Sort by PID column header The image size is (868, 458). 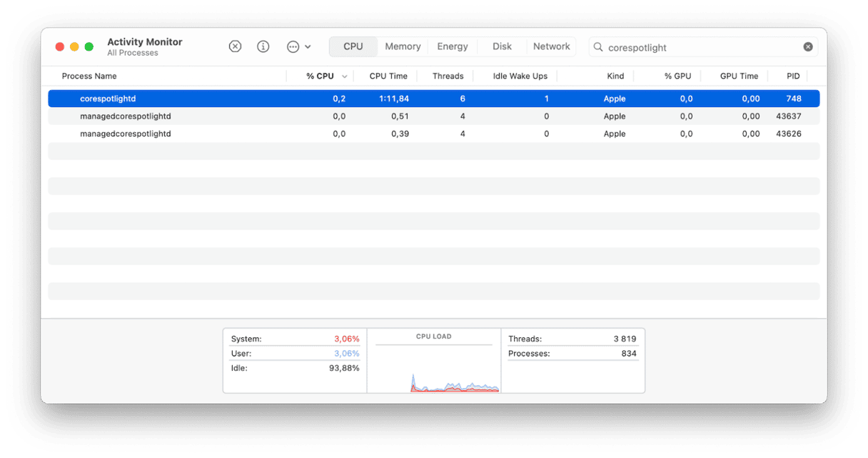tap(793, 76)
